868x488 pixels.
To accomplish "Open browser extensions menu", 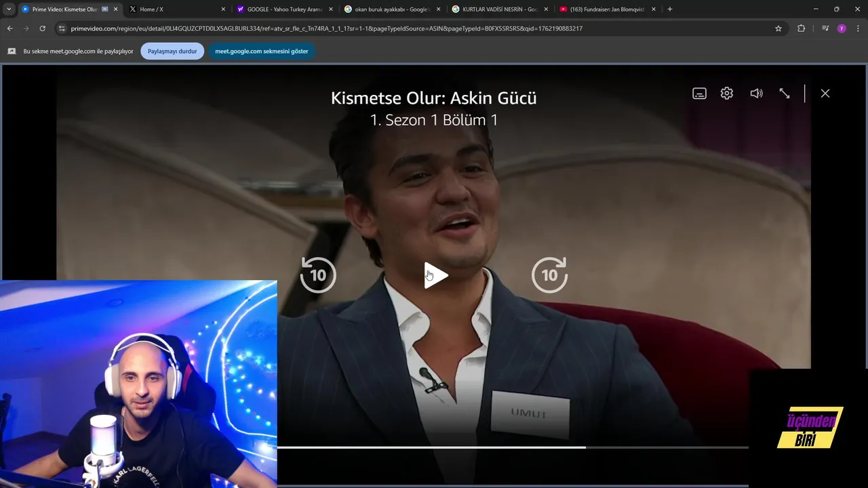I will coord(802,28).
